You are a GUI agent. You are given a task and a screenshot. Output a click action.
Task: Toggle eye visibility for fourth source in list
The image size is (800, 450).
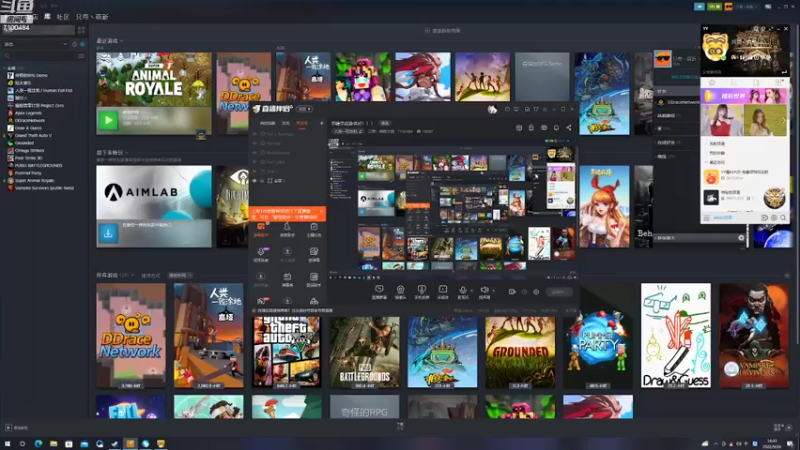(255, 162)
